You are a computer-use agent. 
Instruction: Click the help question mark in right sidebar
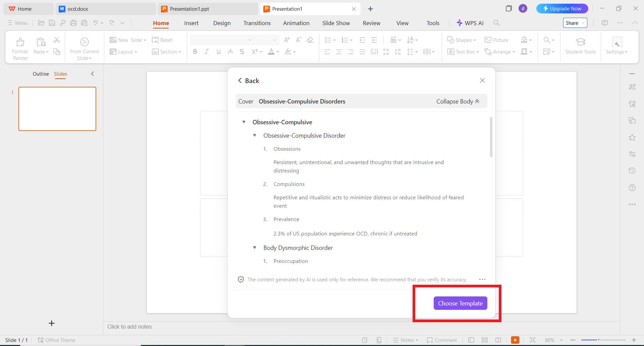632,187
